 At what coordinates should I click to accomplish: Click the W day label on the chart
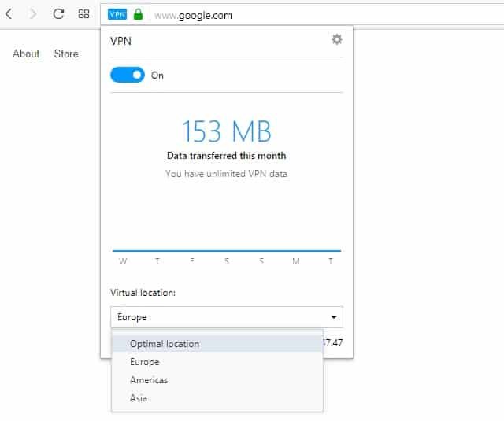[x=123, y=261]
